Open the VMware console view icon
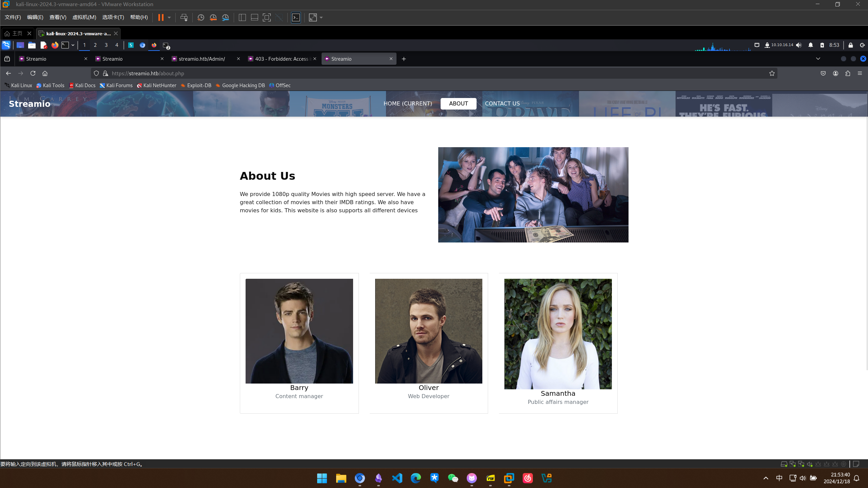868x488 pixels. coord(296,18)
